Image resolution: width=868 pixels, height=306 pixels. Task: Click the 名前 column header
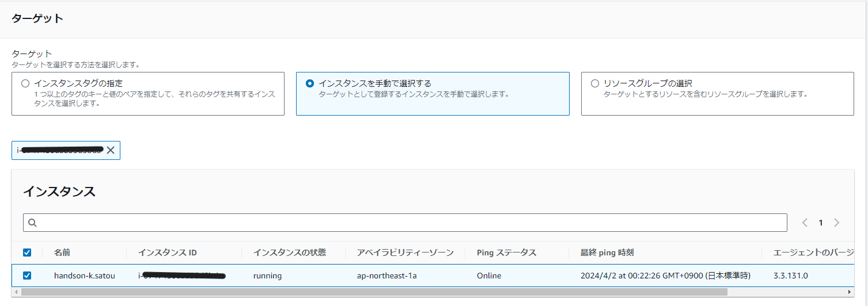point(62,253)
